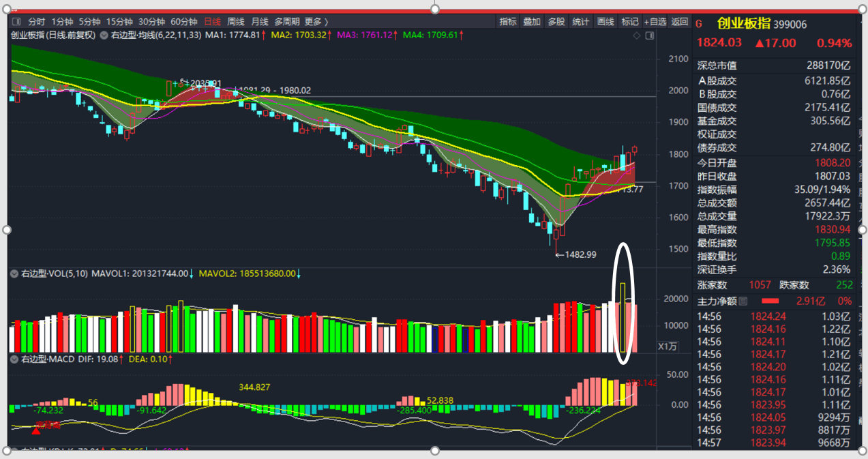The width and height of the screenshot is (868, 459).
Task: Open the 指标 indicators button
Action: pyautogui.click(x=508, y=22)
